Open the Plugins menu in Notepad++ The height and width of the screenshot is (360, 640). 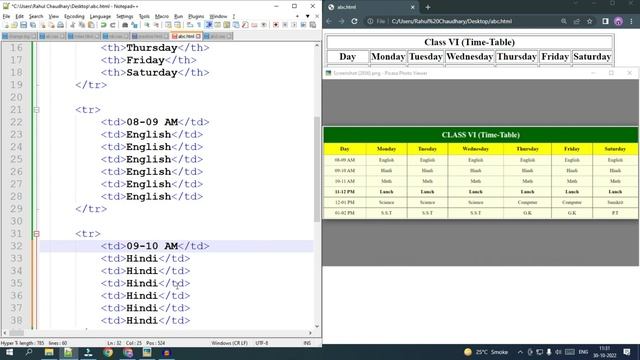click(196, 16)
